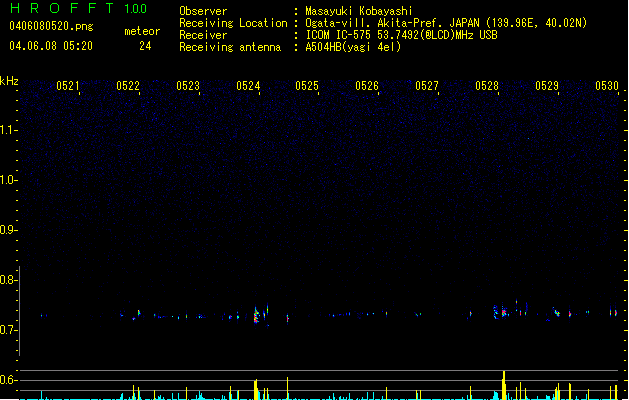Click the 1.0 kHz axis label
This screenshot has height=400, width=629.
[8, 180]
